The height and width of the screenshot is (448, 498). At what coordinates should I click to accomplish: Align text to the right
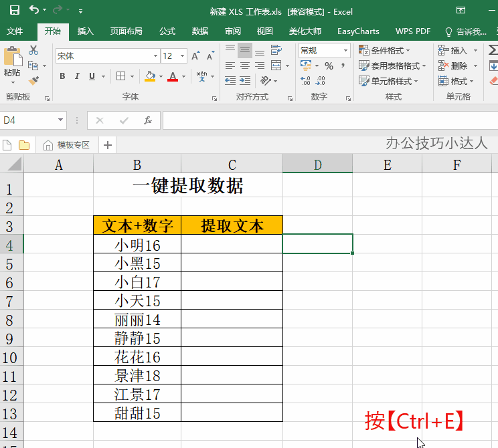coord(260,66)
